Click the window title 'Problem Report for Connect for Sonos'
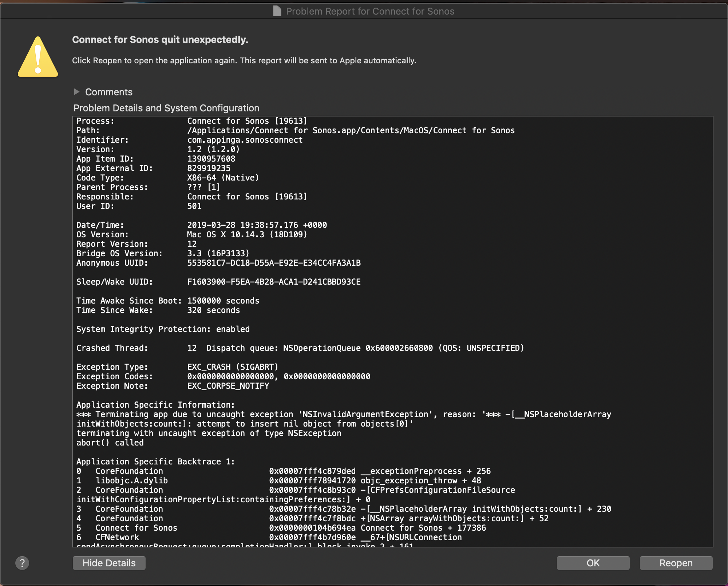This screenshot has height=586, width=728. [x=370, y=11]
